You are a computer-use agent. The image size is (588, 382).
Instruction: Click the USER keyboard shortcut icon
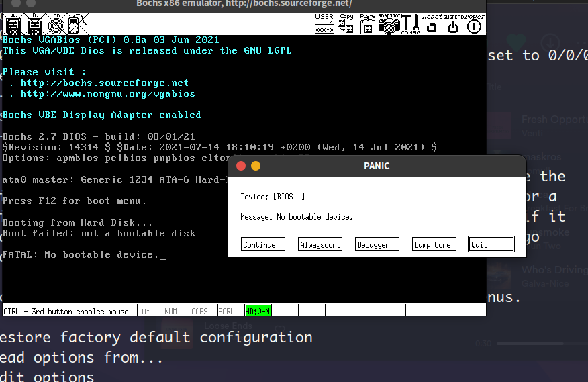tap(324, 24)
